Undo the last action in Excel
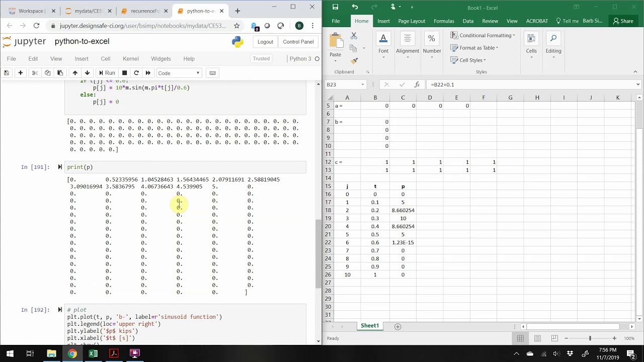This screenshot has height=362, width=644. tap(355, 7)
